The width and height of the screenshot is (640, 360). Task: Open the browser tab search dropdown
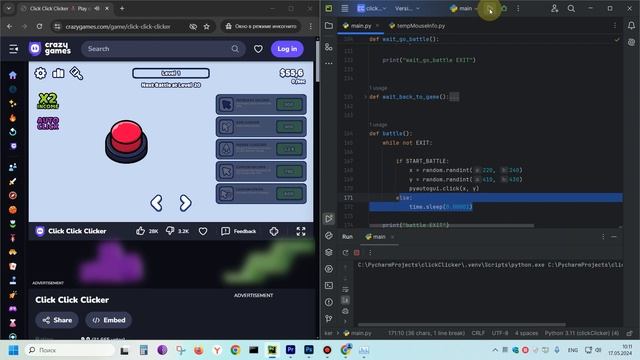(x=9, y=8)
